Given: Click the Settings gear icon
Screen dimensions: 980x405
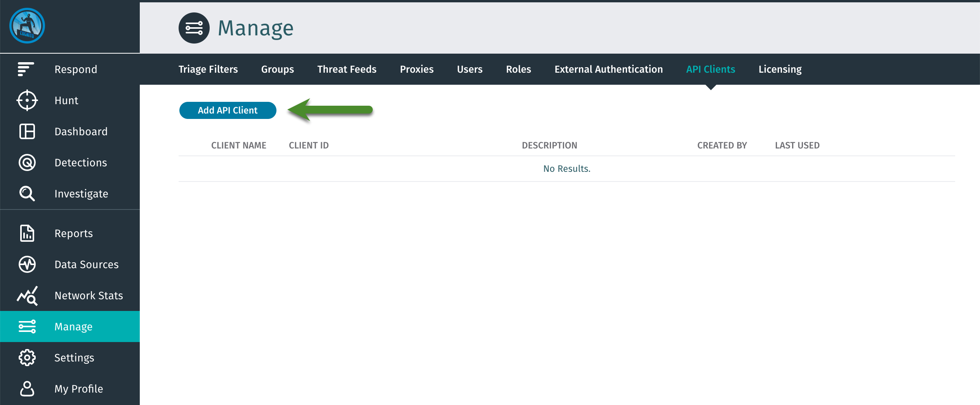Looking at the screenshot, I should 27,358.
